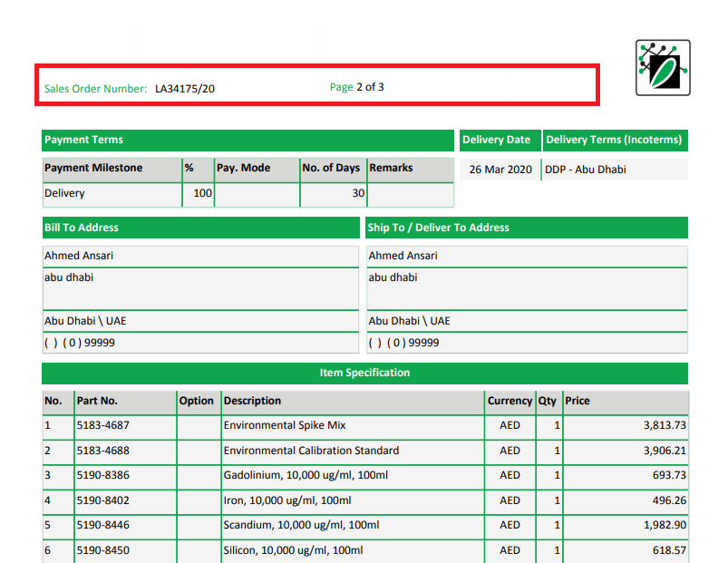The width and height of the screenshot is (728, 563).
Task: Select the delivery date 26 Mar 2020
Action: (500, 170)
